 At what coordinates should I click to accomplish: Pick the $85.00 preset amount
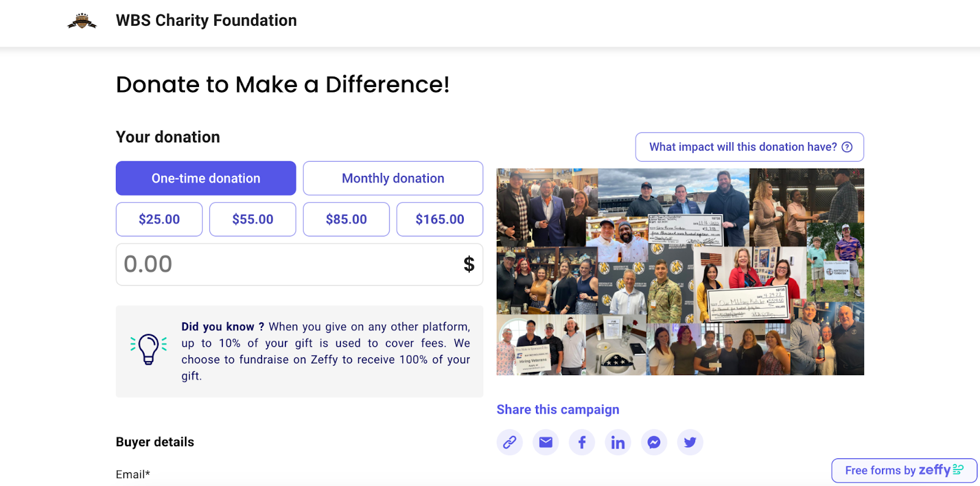[346, 219]
